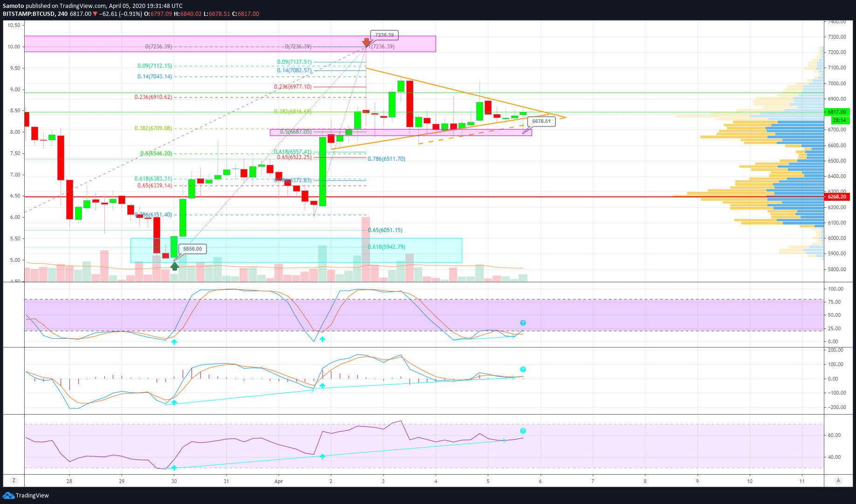This screenshot has width=856, height=504.
Task: Click the green 6817.00 current price tag
Action: click(x=837, y=112)
